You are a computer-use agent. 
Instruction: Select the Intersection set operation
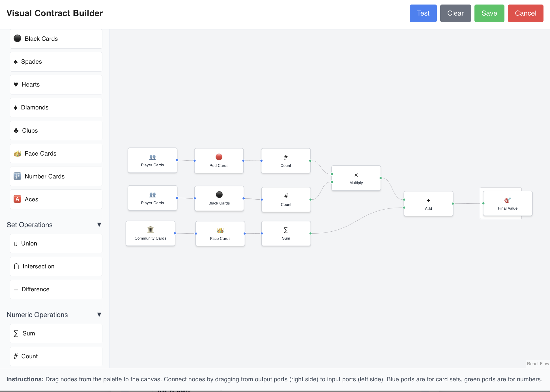(56, 266)
